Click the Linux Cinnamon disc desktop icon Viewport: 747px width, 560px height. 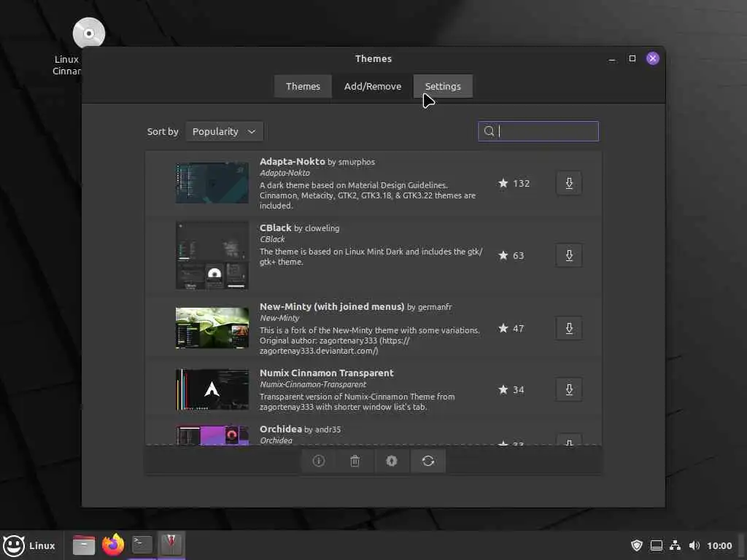point(88,34)
